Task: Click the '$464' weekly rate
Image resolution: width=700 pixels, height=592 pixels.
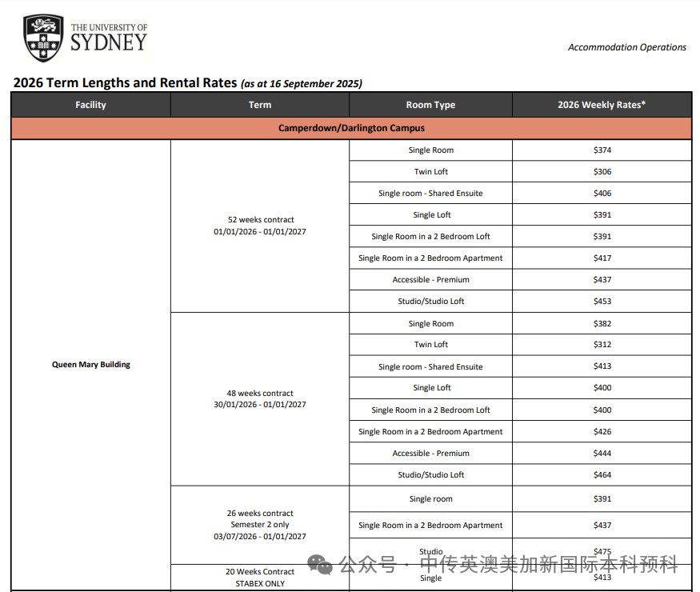Action: (x=602, y=475)
